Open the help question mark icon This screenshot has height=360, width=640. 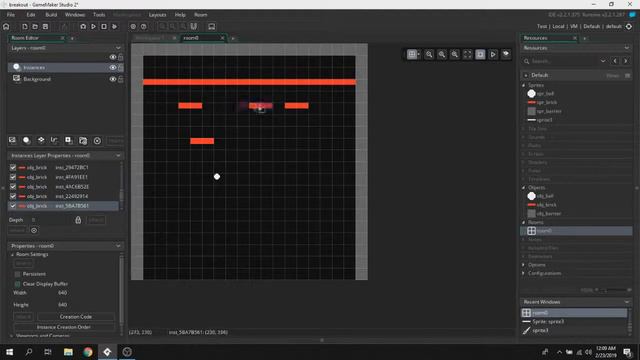click(x=144, y=27)
